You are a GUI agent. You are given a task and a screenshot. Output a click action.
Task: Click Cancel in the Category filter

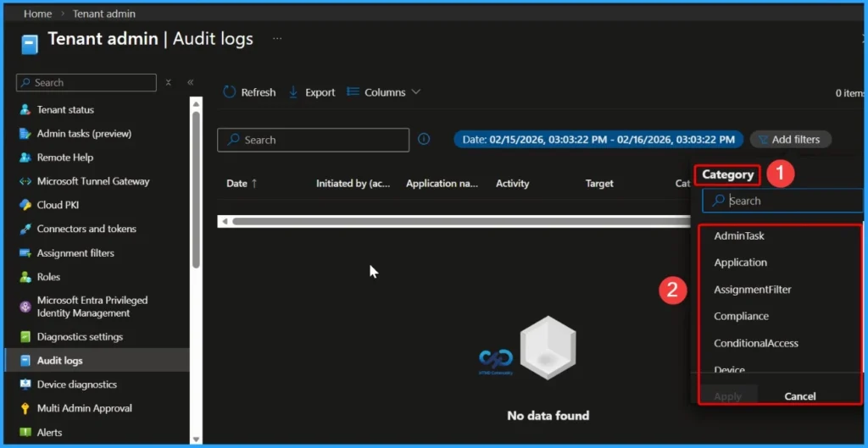(800, 396)
